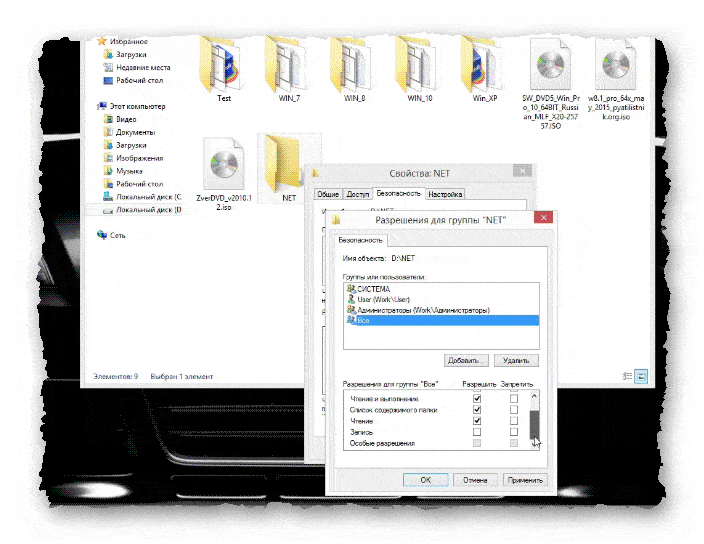The width and height of the screenshot is (704, 544).
Task: Click the Применить button
Action: [x=525, y=480]
